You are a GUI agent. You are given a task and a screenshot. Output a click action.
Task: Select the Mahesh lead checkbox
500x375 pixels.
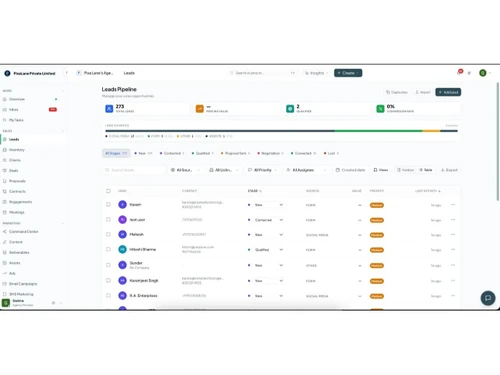point(108,234)
